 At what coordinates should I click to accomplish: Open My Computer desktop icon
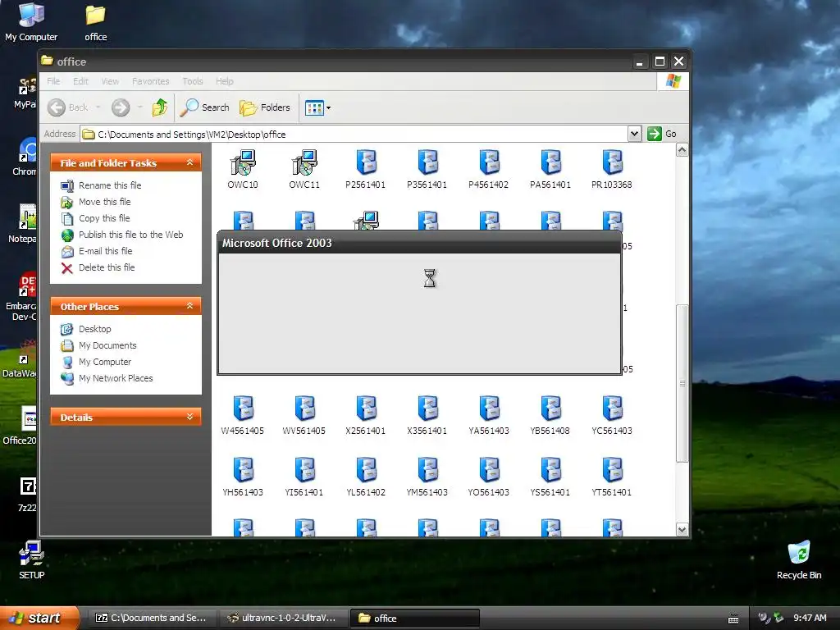(31, 22)
